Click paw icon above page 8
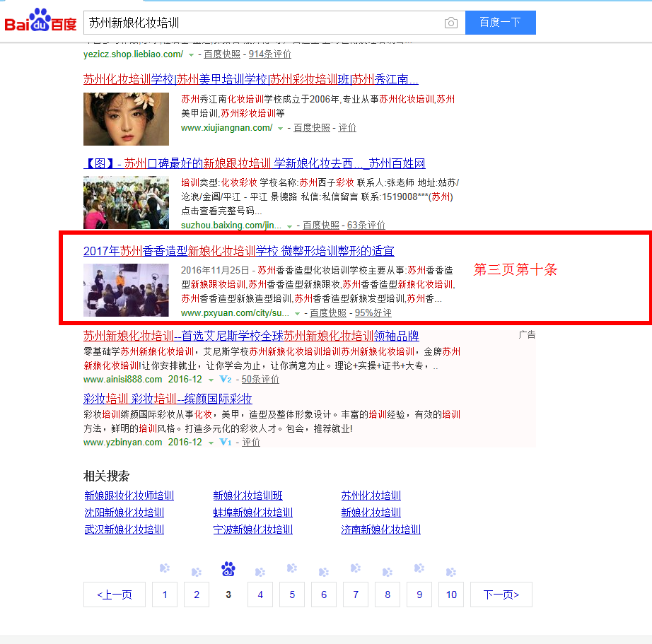 [x=388, y=572]
